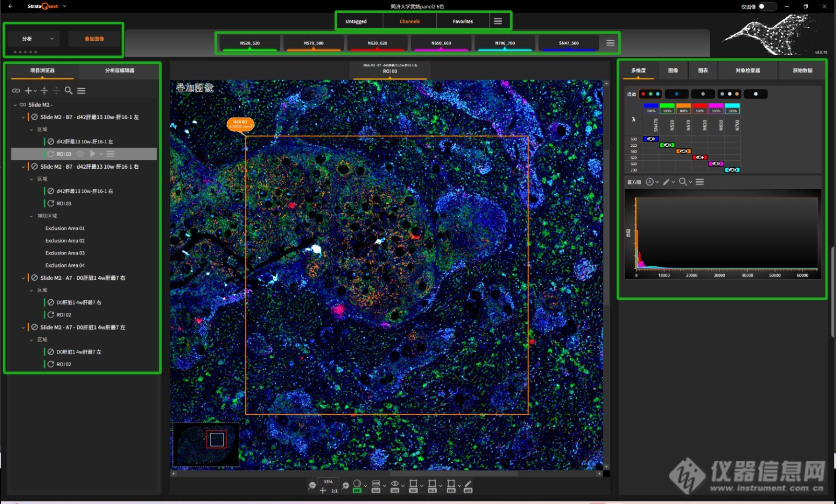This screenshot has height=504, width=836.
Task: Toggle the red N620 channel eye at 620
Action: tap(700, 157)
